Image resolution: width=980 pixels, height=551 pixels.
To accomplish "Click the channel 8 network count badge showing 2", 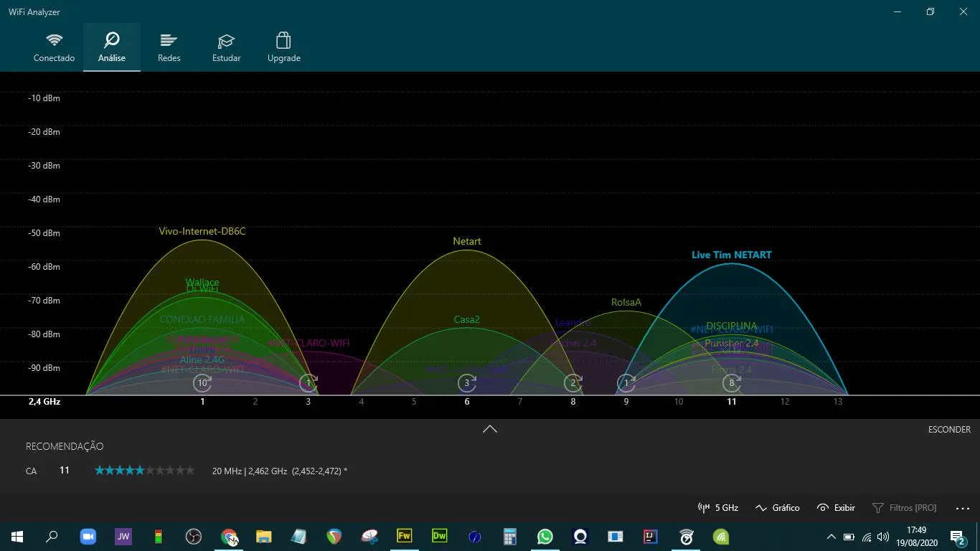I will [573, 383].
